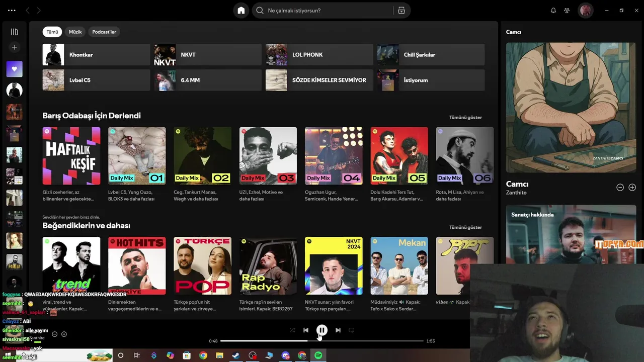The height and width of the screenshot is (362, 644).
Task: Open Friend Activity icon
Action: tap(567, 11)
